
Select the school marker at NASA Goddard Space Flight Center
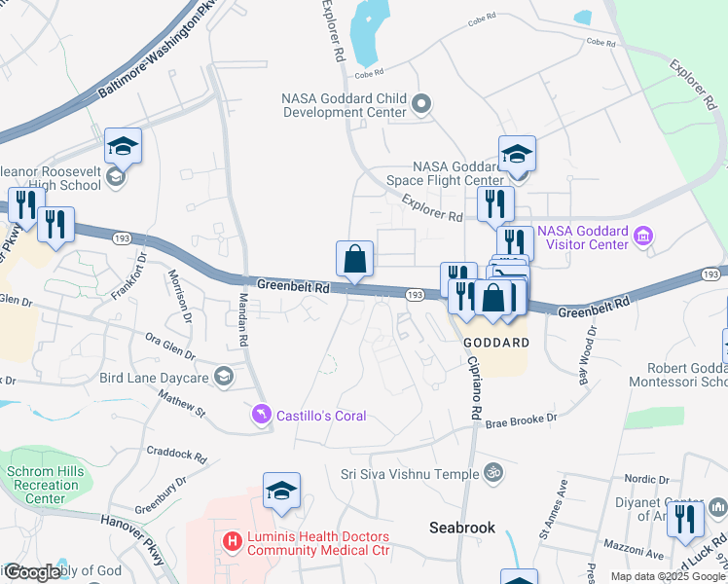click(x=517, y=154)
